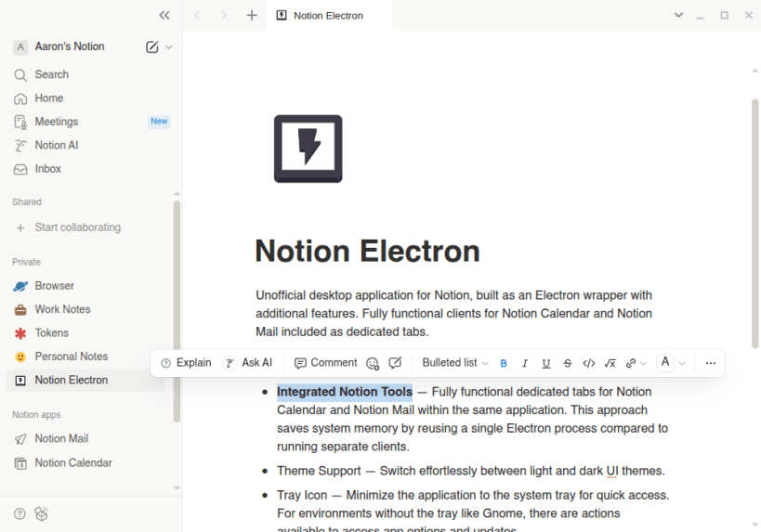761x532 pixels.
Task: Open the Bulleted list block type dropdown
Action: point(454,363)
